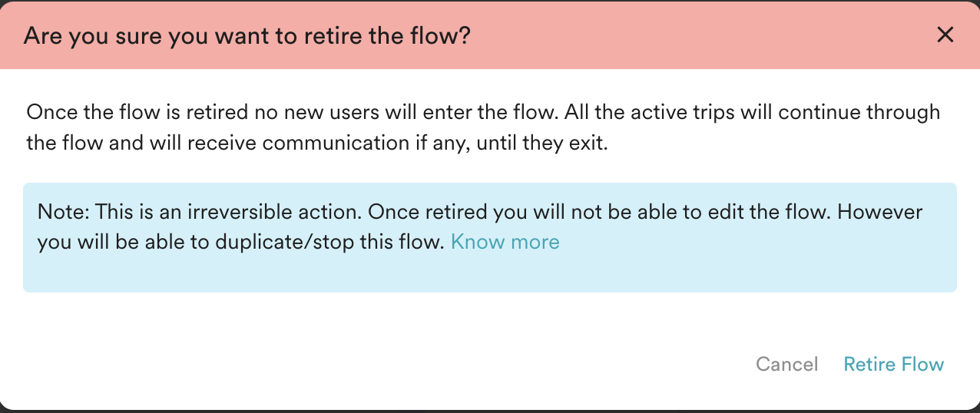
Task: Click empty area of the red header bar
Action: (691, 35)
